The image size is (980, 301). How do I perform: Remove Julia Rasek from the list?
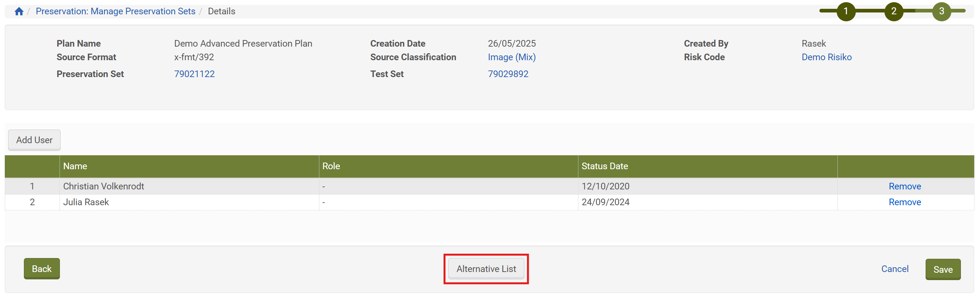point(904,202)
